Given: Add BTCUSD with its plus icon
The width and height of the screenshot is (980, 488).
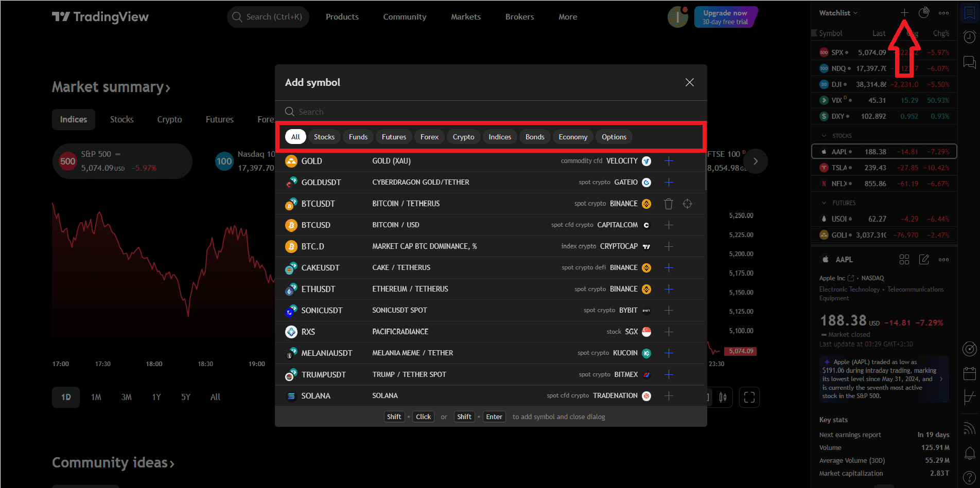Looking at the screenshot, I should tap(669, 225).
